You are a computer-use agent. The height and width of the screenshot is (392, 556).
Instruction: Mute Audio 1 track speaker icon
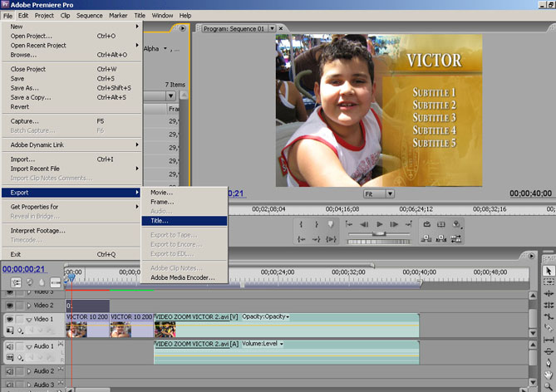[x=10, y=345]
